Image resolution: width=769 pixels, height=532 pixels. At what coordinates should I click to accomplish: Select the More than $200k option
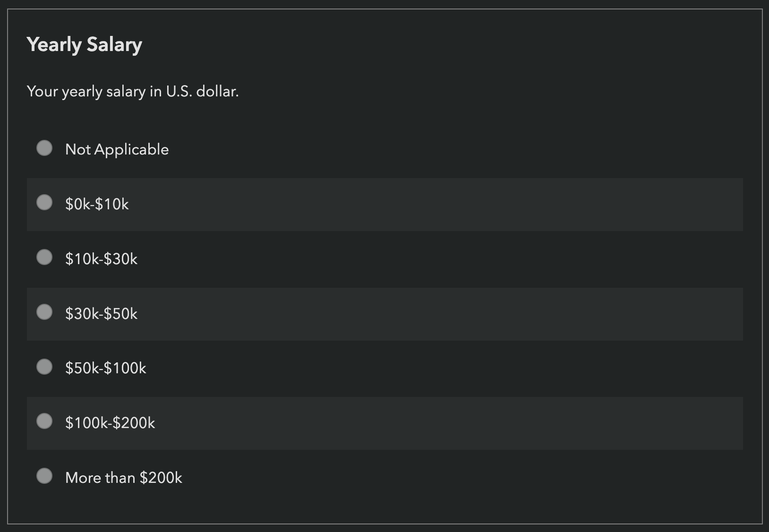(x=45, y=477)
